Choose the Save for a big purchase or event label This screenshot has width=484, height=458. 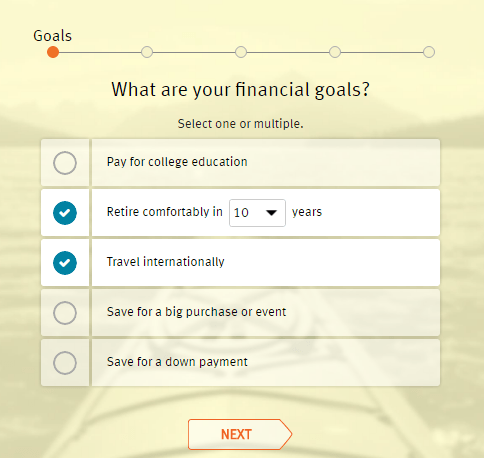click(196, 312)
